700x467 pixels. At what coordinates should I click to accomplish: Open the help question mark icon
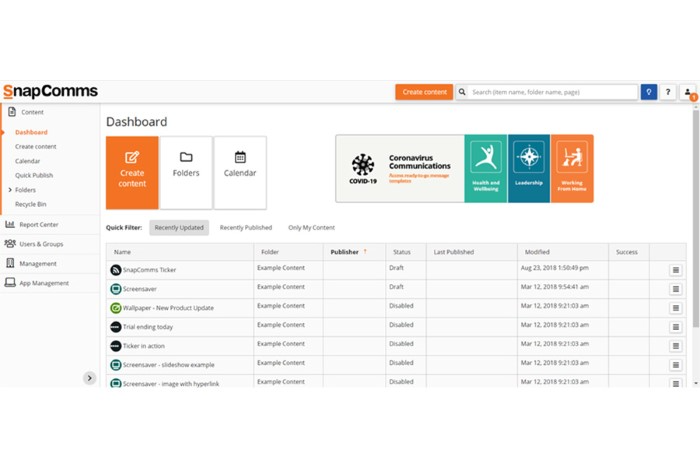[668, 92]
